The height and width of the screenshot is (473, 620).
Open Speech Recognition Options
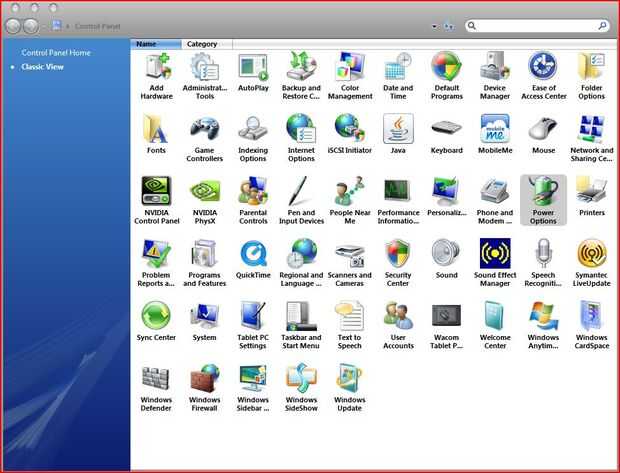tap(543, 263)
